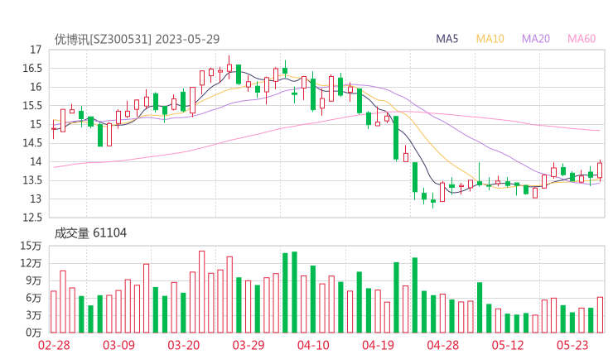Click the 成交量 61104 volume label
Screen dimensions: 613x364
pyautogui.click(x=90, y=232)
